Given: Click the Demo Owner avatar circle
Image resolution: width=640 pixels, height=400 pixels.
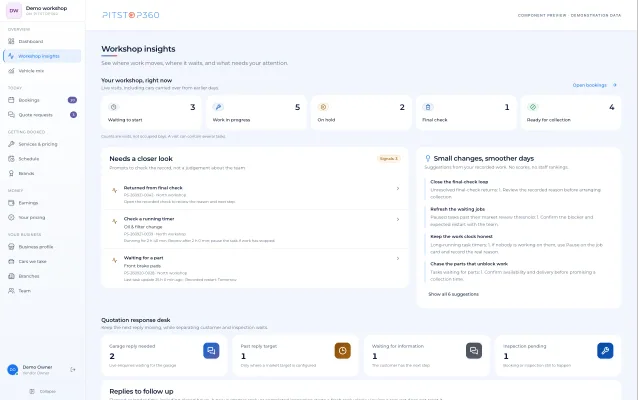Looking at the screenshot, I should click(13, 370).
